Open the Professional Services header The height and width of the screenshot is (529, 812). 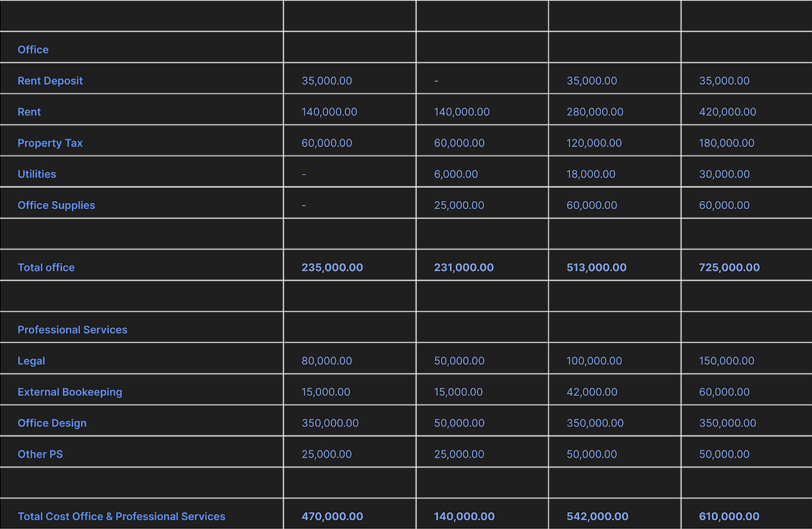pos(73,330)
